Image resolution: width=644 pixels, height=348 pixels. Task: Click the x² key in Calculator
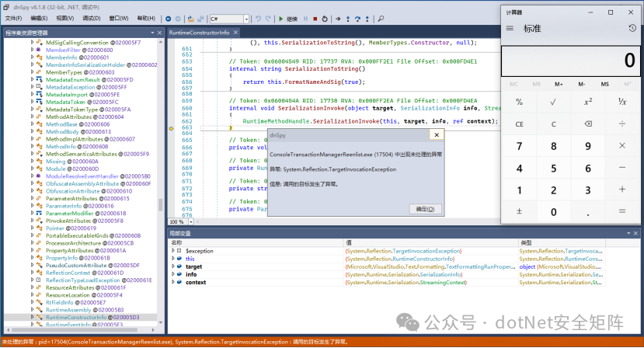click(588, 102)
